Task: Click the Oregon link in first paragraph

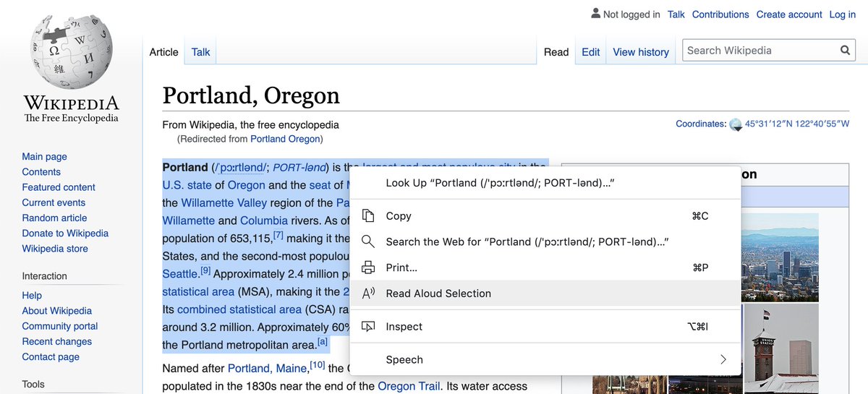Action: point(247,185)
